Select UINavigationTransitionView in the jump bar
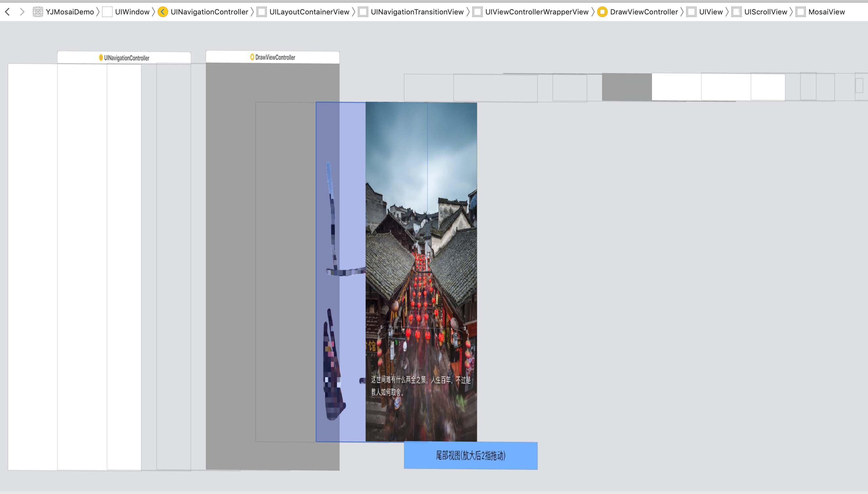Viewport: 868px width, 494px height. click(x=417, y=12)
